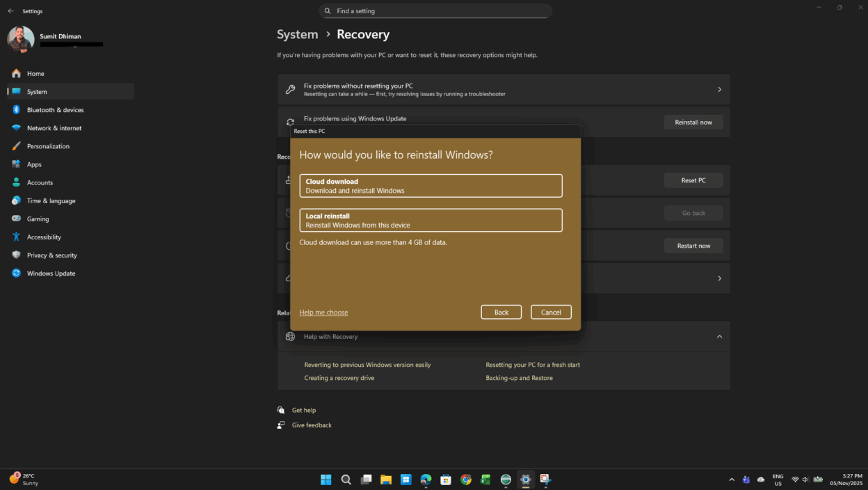The height and width of the screenshot is (490, 868).
Task: Click the sync icon beside Fix problems using Windows Update
Action: click(290, 122)
